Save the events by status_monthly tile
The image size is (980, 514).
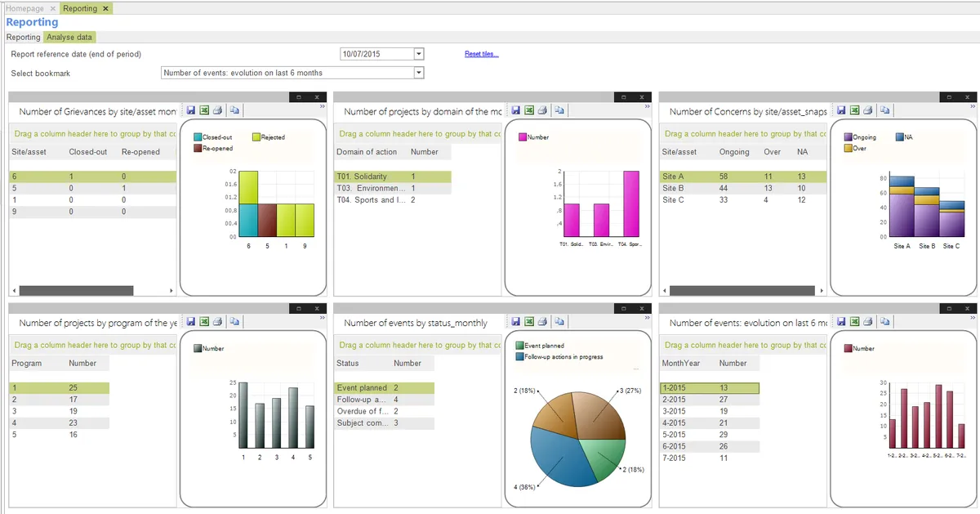tap(515, 321)
